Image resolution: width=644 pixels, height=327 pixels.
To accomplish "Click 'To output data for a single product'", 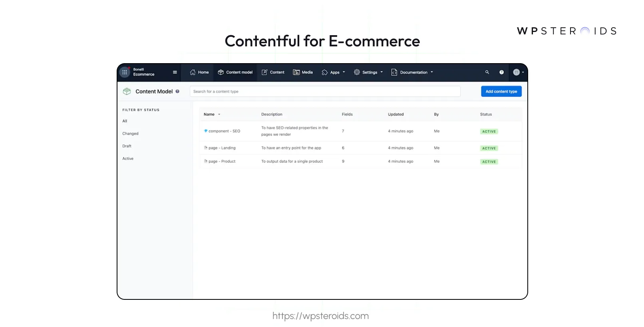I will click(292, 162).
